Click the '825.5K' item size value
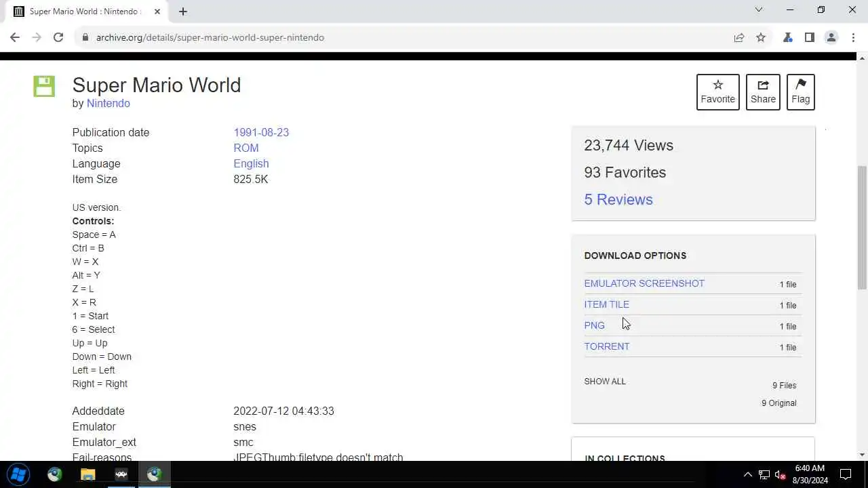This screenshot has height=488, width=868. tap(251, 179)
